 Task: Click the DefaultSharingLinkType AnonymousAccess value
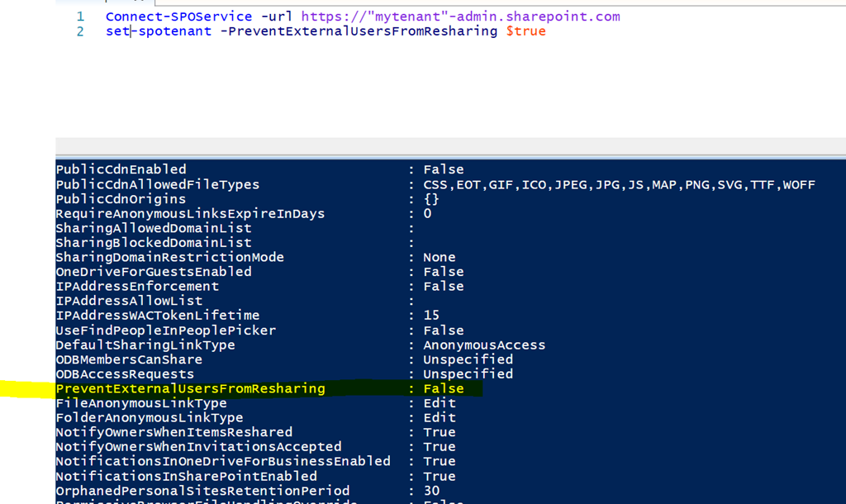point(484,345)
